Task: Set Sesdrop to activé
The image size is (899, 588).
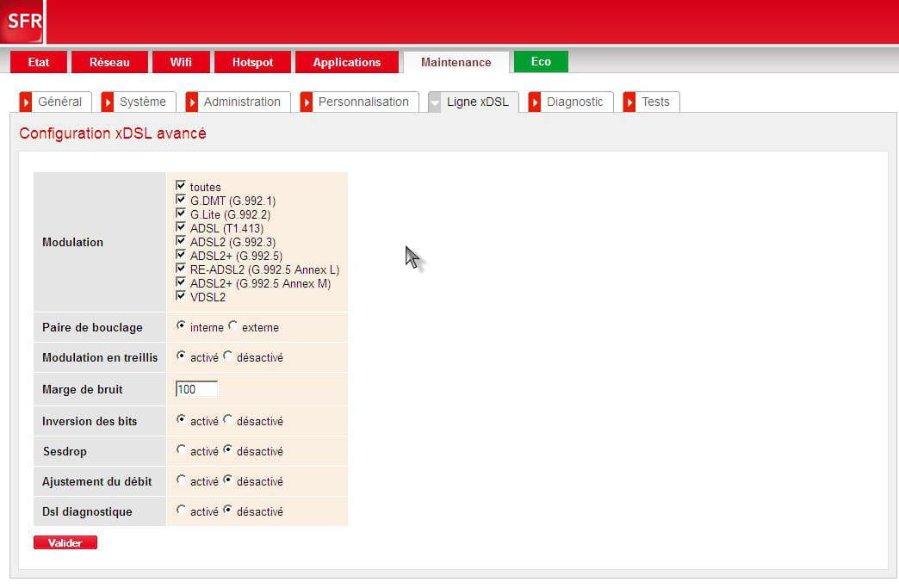Action: [181, 449]
